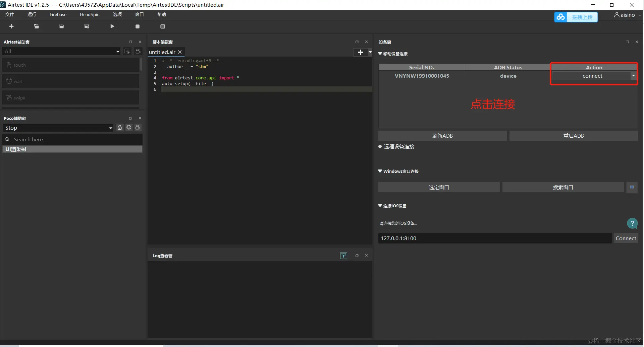Viewport: 644px width, 347px height.
Task: Select the device serial VNYNW19910001045 cell
Action: click(422, 76)
